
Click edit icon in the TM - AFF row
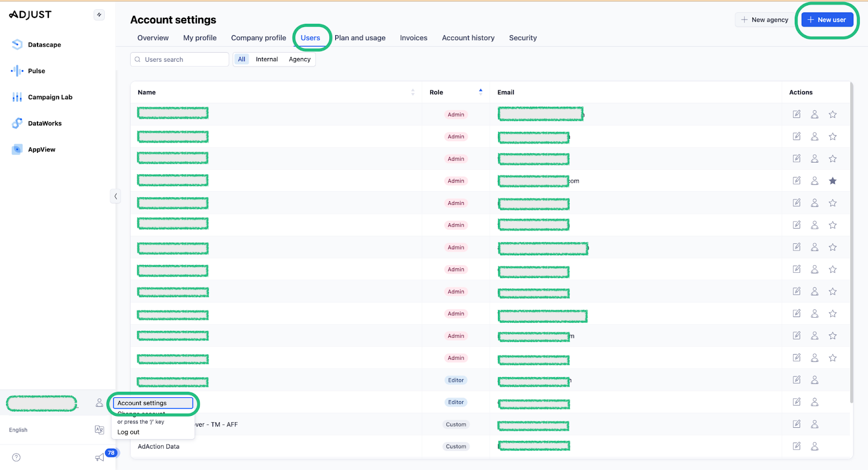tap(796, 424)
